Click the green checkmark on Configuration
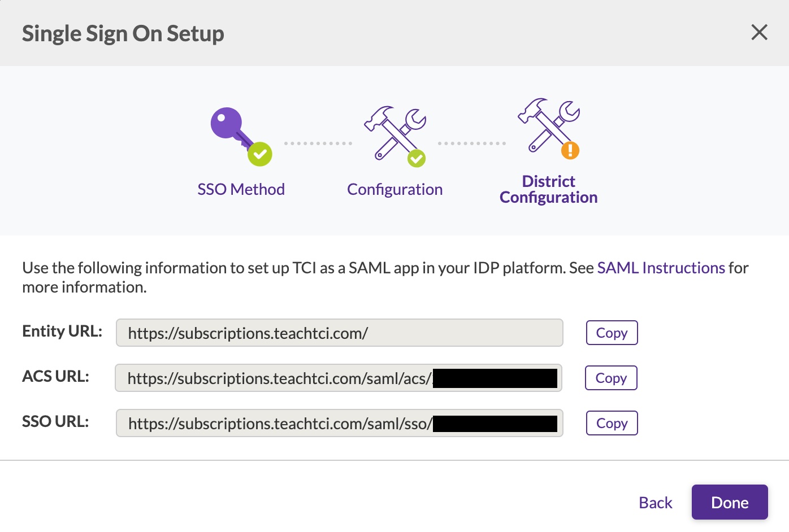The height and width of the screenshot is (532, 789). 417,159
